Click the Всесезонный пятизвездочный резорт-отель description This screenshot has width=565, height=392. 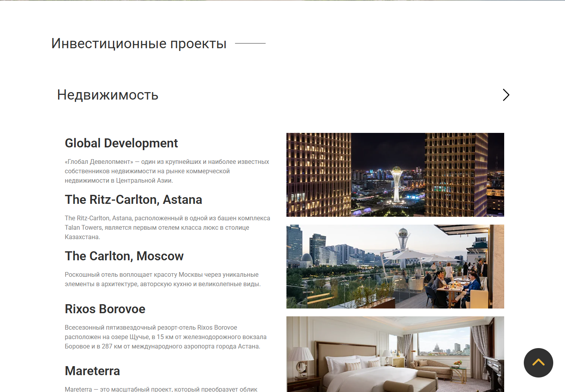click(x=166, y=337)
